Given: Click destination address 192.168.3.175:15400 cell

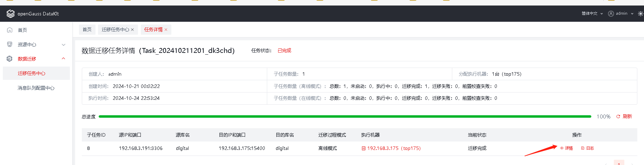Looking at the screenshot, I should tap(242, 149).
